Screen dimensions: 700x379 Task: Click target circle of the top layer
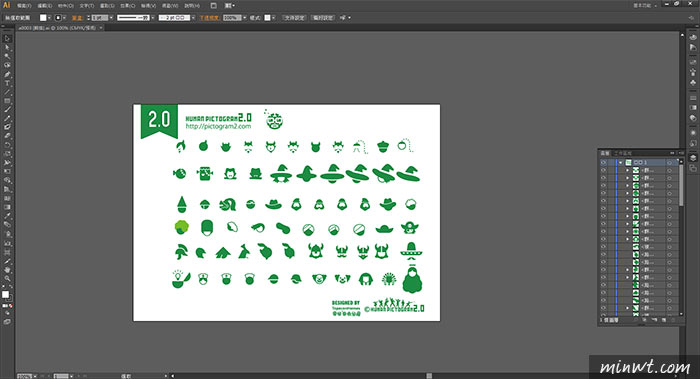click(x=670, y=162)
